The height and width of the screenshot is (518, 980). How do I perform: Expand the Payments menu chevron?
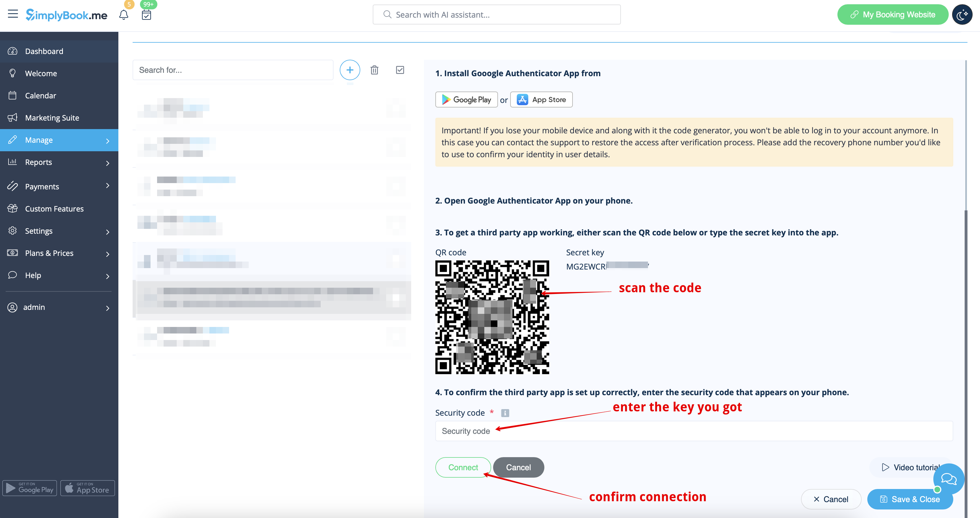point(108,185)
